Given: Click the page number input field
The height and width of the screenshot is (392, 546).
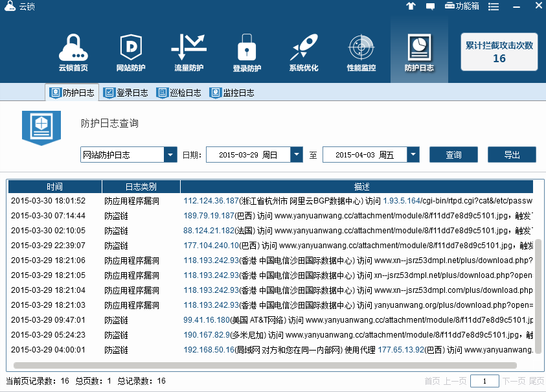Looking at the screenshot, I should click(484, 381).
